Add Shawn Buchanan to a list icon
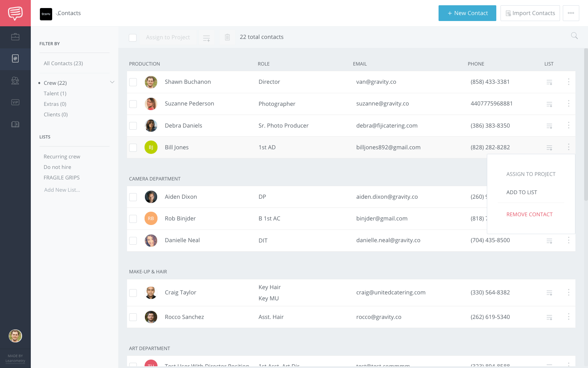The width and height of the screenshot is (588, 368). tap(549, 82)
